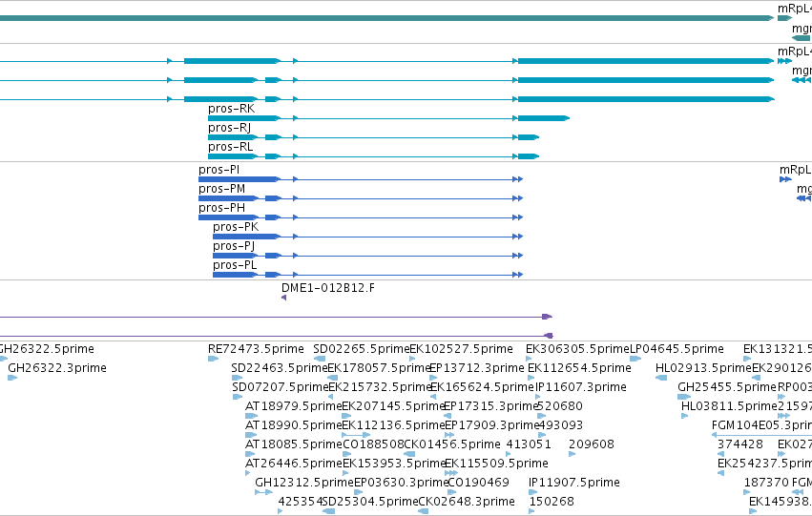Click the EP17909.3prime EST label
Viewport: 812px width, 516px height.
coord(492,426)
